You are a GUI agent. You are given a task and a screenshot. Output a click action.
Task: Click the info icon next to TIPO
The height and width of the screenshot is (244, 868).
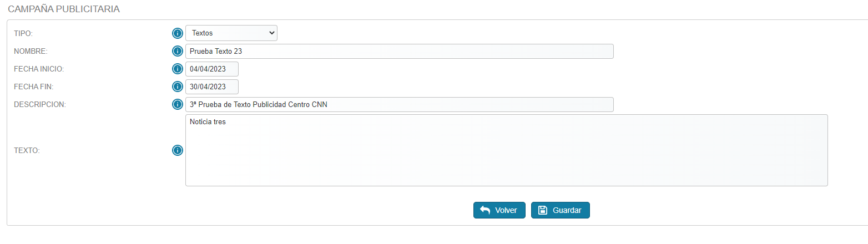178,33
